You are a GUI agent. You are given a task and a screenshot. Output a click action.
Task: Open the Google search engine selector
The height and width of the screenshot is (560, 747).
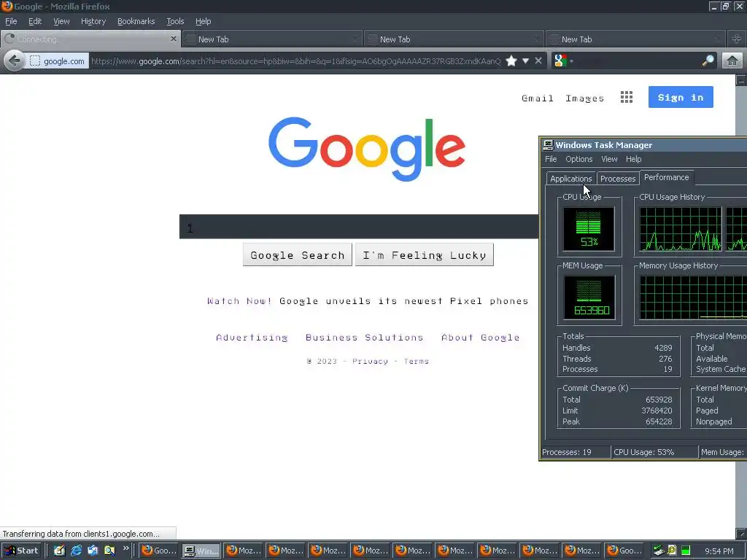(563, 61)
